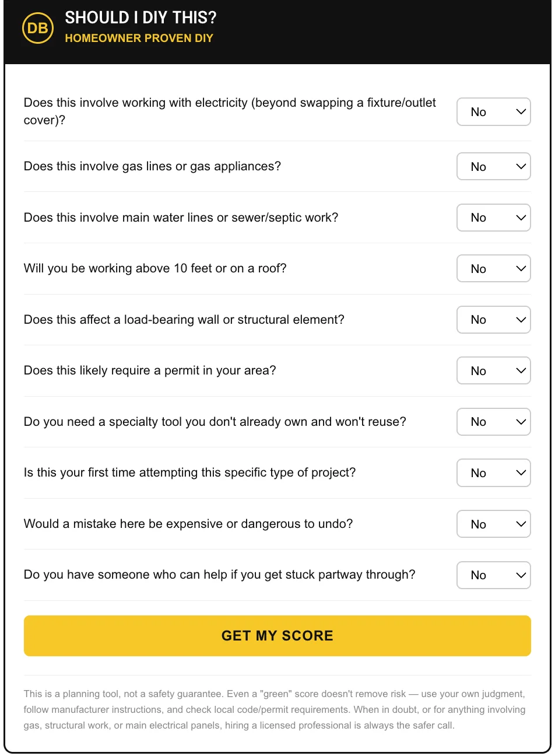Open the gas lines answer dropdown

[x=493, y=167]
